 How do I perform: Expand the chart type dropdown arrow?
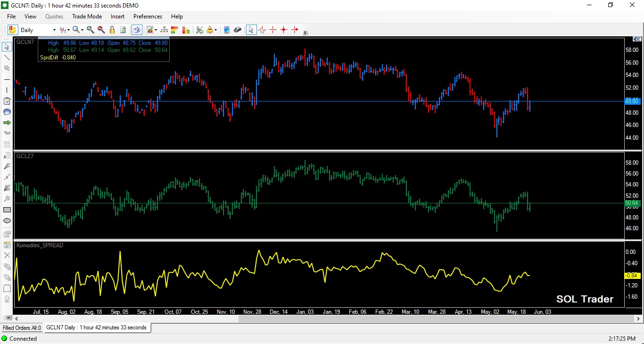click(69, 30)
